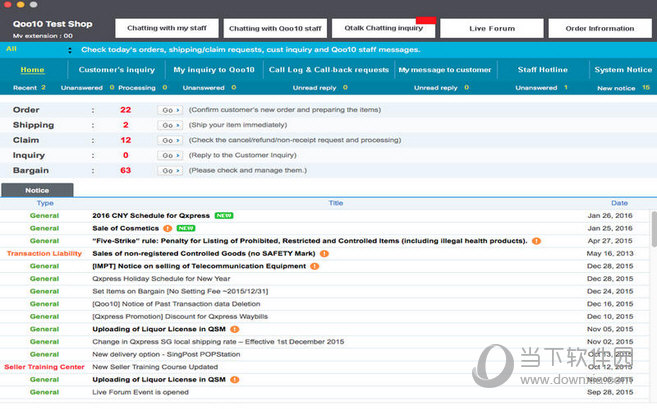Viewport: 657px width, 409px height.
Task: Click alert icon on Five-Strike rule notice
Action: click(x=536, y=241)
